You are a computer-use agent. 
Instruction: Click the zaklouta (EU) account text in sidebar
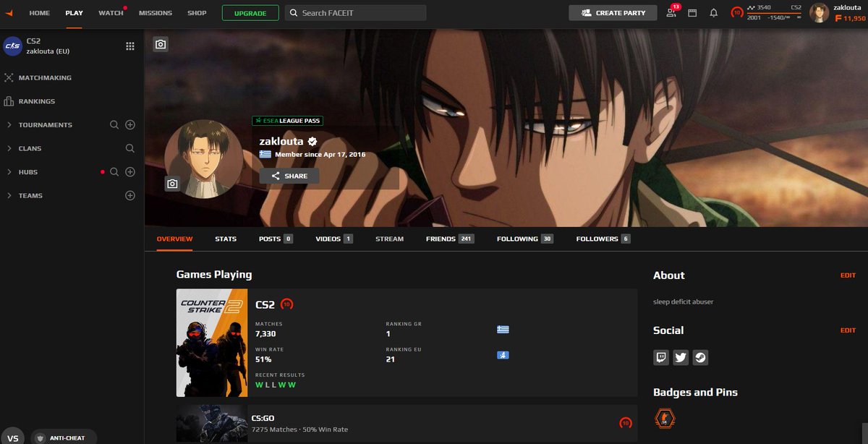48,51
